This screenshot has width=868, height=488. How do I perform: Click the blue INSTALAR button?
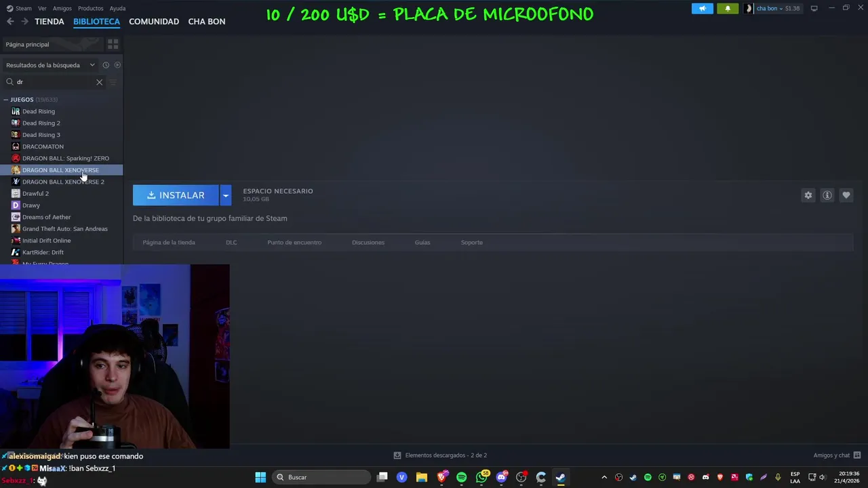coord(176,195)
